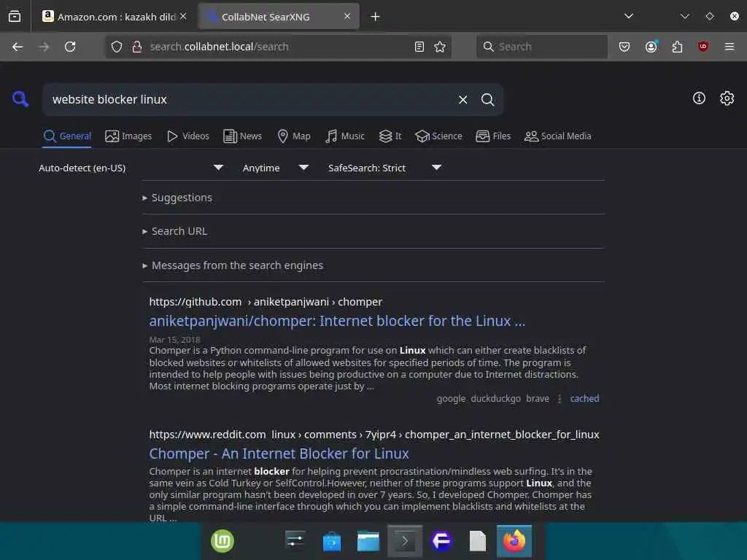Switch to News category
Image resolution: width=747 pixels, height=560 pixels.
coord(242,136)
